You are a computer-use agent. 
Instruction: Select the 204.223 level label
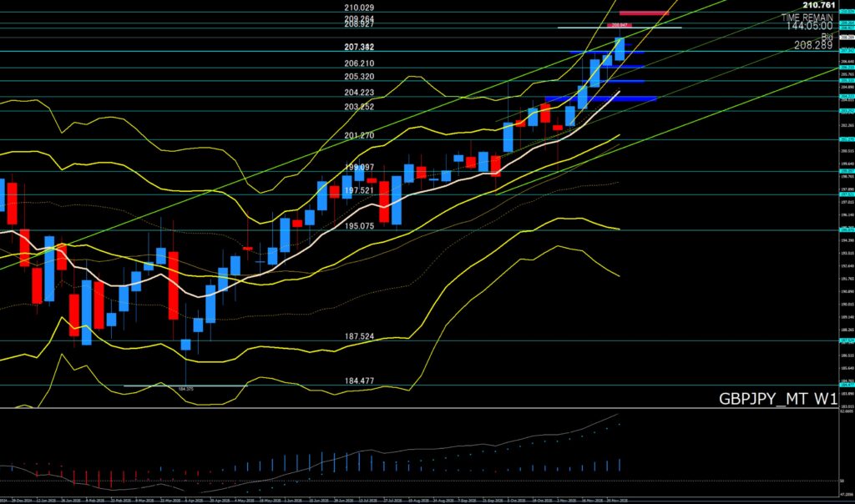point(359,93)
